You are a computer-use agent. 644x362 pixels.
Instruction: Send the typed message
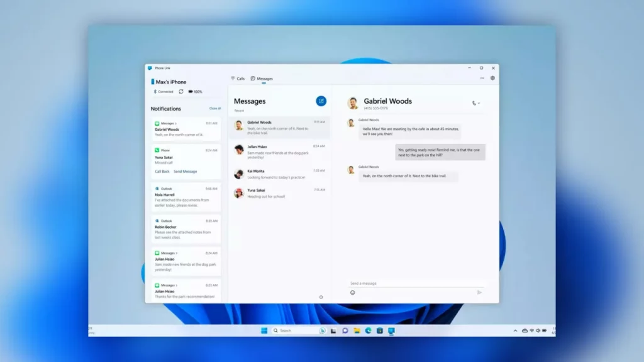pyautogui.click(x=480, y=292)
